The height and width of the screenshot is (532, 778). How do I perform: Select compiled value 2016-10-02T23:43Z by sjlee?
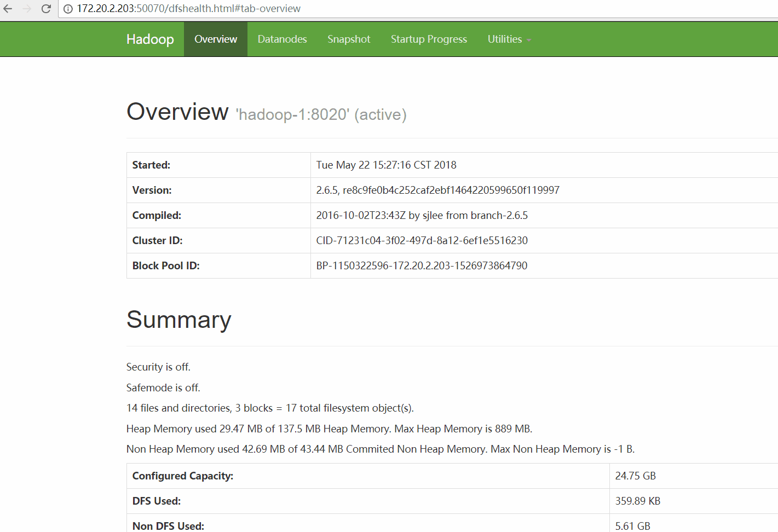point(422,215)
